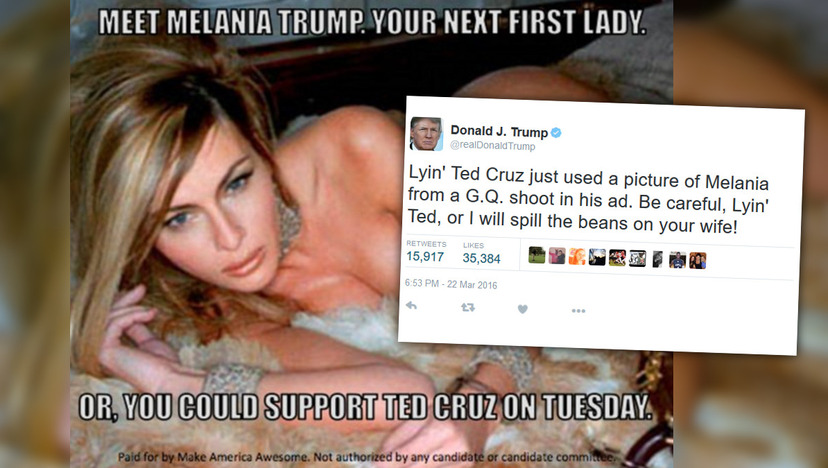View the 35,384 likes count
The width and height of the screenshot is (828, 468).
click(482, 258)
